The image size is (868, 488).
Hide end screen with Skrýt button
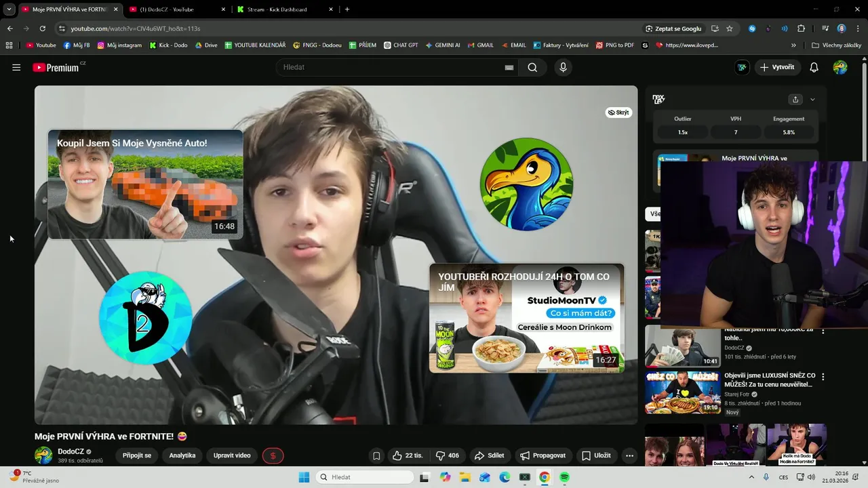(618, 113)
